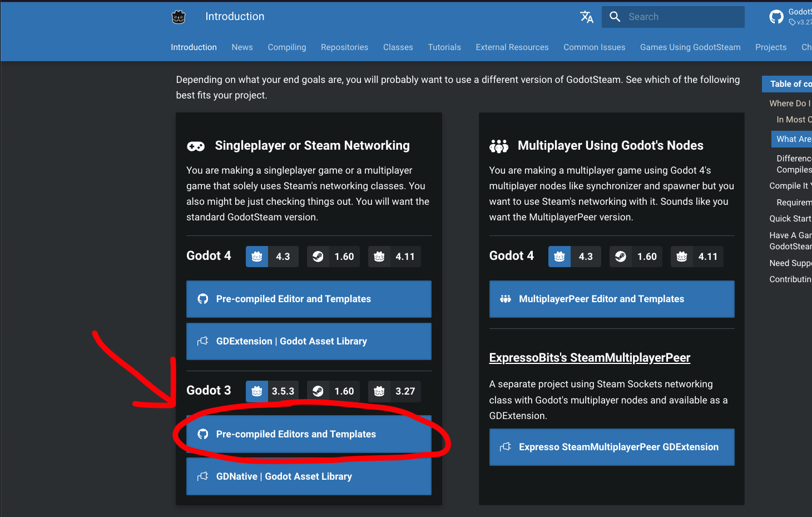Open the External Resources tab
812x517 pixels.
click(x=512, y=47)
